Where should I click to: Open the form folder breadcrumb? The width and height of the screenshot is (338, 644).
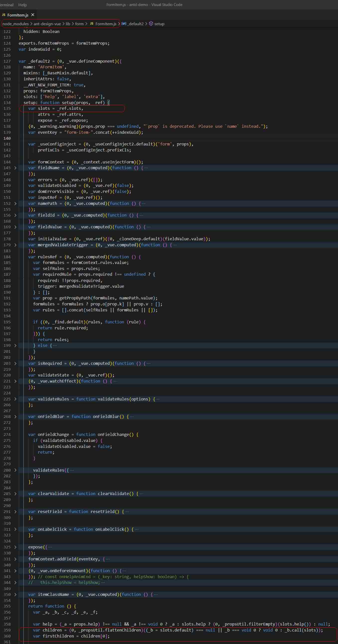[79, 24]
